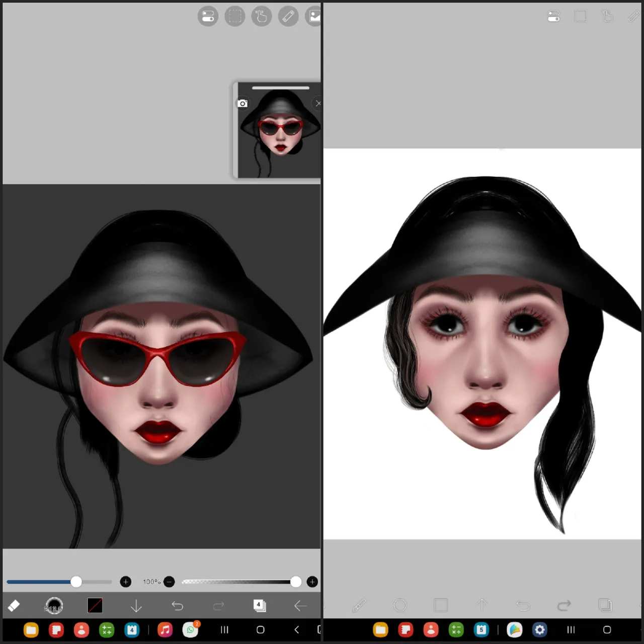This screenshot has height=644, width=644.
Task: Redo stroke in left screen
Action: pos(218,606)
